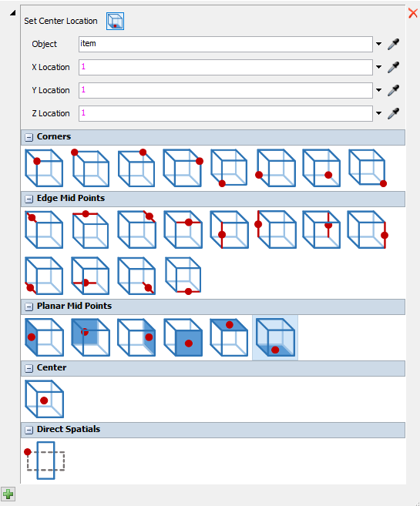Collapse the Planar Mid Points section
The image size is (420, 506).
pyautogui.click(x=29, y=307)
